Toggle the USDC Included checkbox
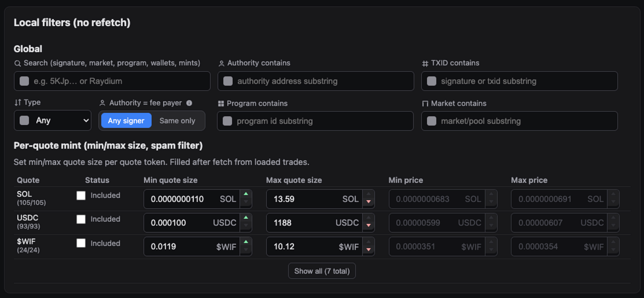This screenshot has height=298, width=644. [x=81, y=219]
